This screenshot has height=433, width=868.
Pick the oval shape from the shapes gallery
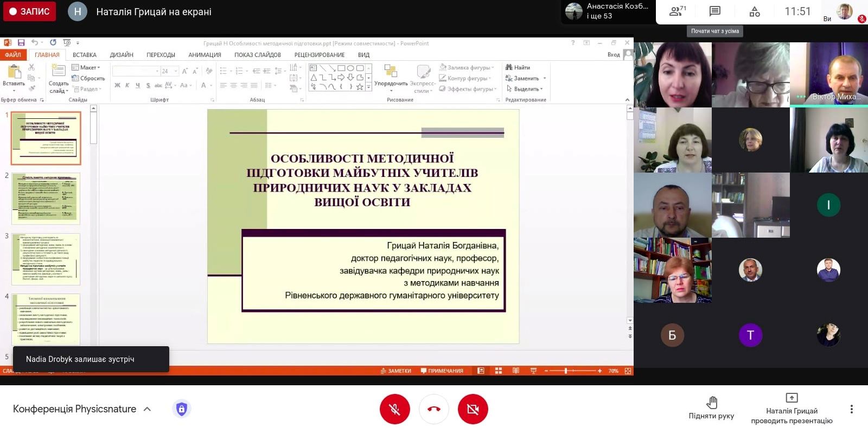350,68
